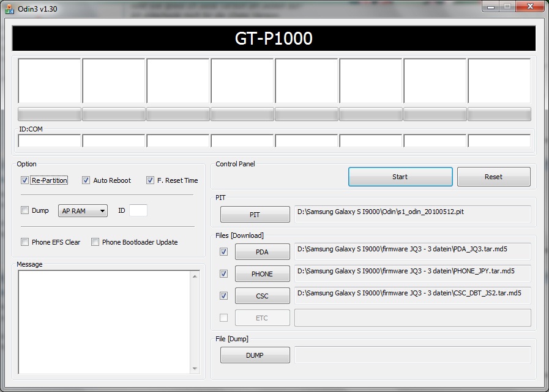Close the Odin3 window
The height and width of the screenshot is (392, 549).
530,7
